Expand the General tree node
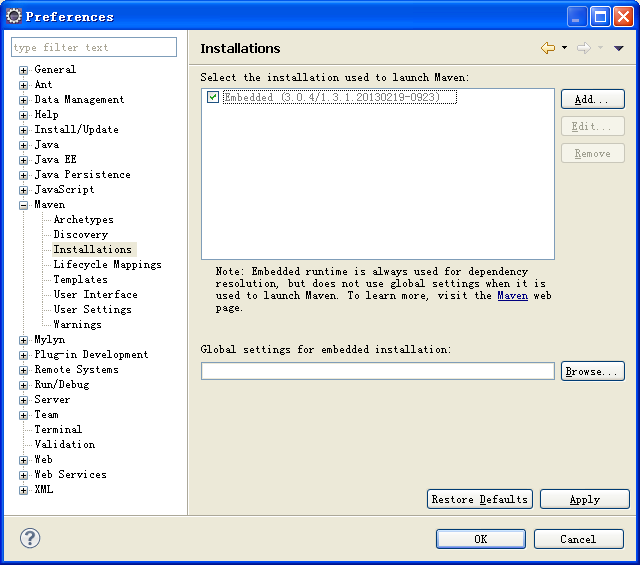Image resolution: width=640 pixels, height=565 pixels. [x=23, y=70]
